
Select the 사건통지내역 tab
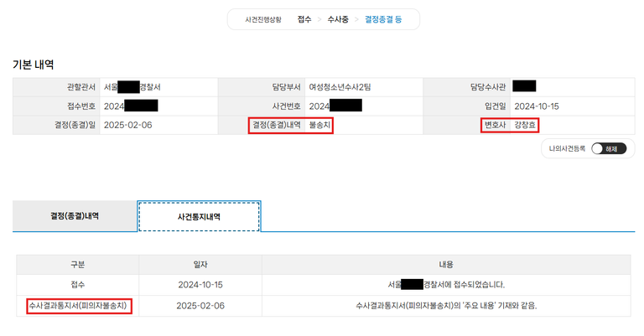coord(199,216)
